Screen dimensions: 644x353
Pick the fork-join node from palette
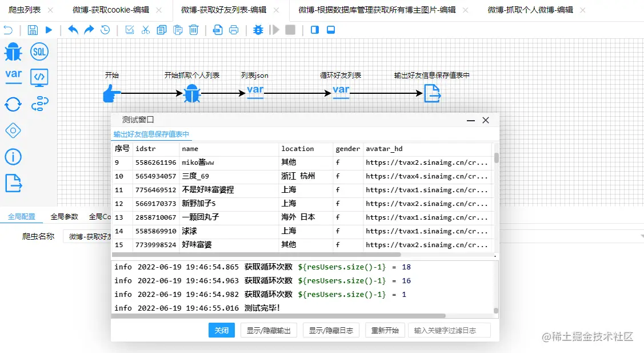(39, 104)
